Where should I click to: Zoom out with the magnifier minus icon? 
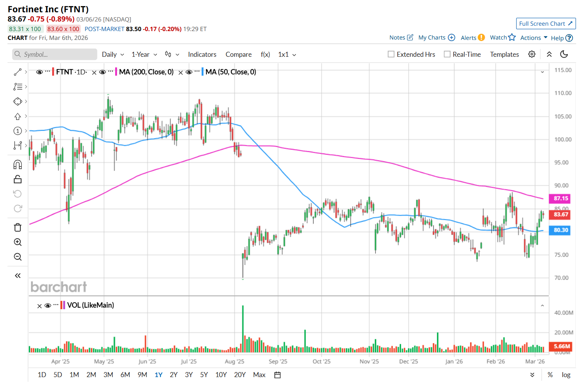pos(18,257)
